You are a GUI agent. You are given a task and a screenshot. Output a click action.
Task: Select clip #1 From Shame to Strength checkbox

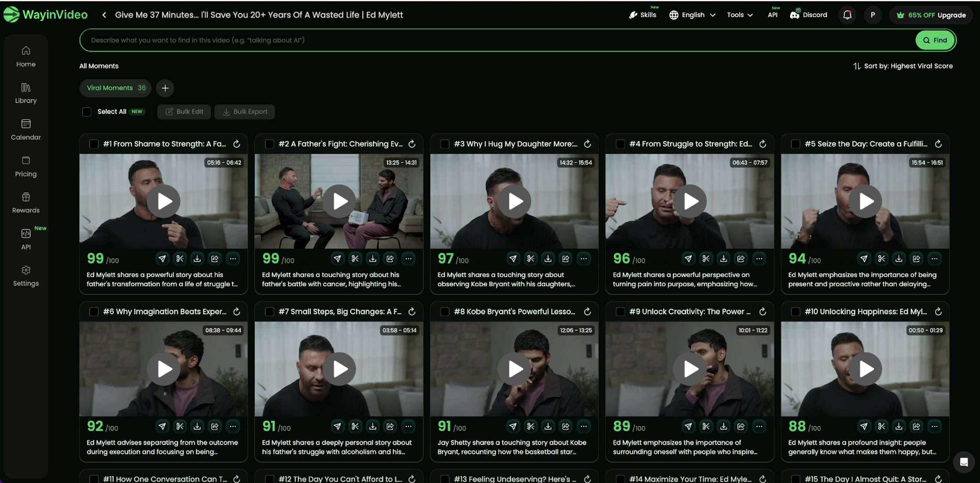tap(94, 144)
